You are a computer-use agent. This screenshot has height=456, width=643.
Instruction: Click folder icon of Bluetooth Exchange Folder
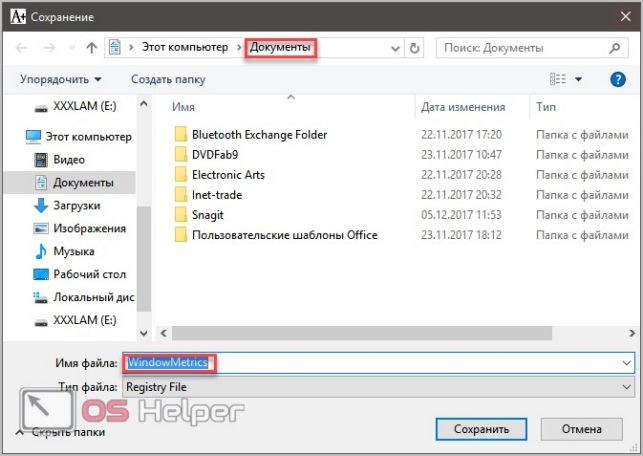[x=180, y=134]
